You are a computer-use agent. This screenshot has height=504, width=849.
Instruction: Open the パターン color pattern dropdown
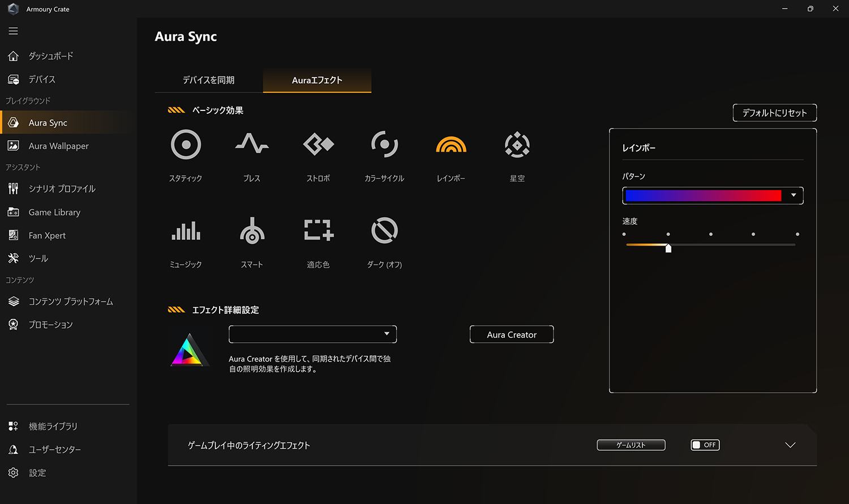coord(793,196)
